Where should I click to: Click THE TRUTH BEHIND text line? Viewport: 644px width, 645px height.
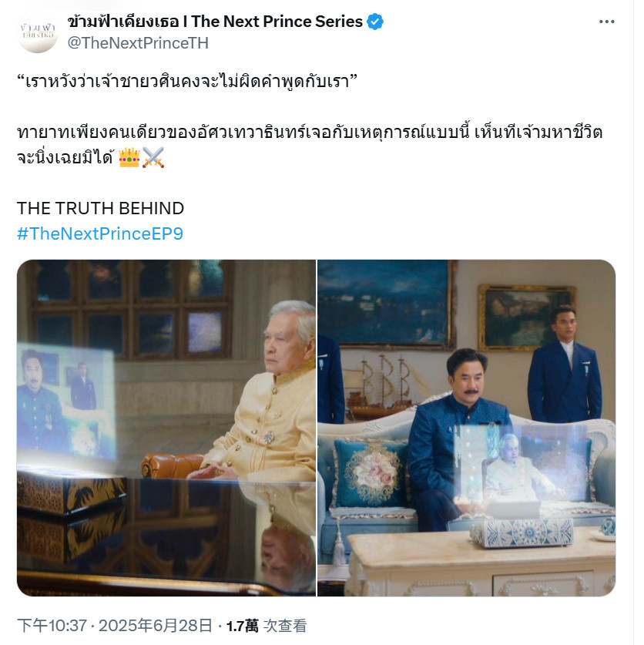(x=100, y=209)
